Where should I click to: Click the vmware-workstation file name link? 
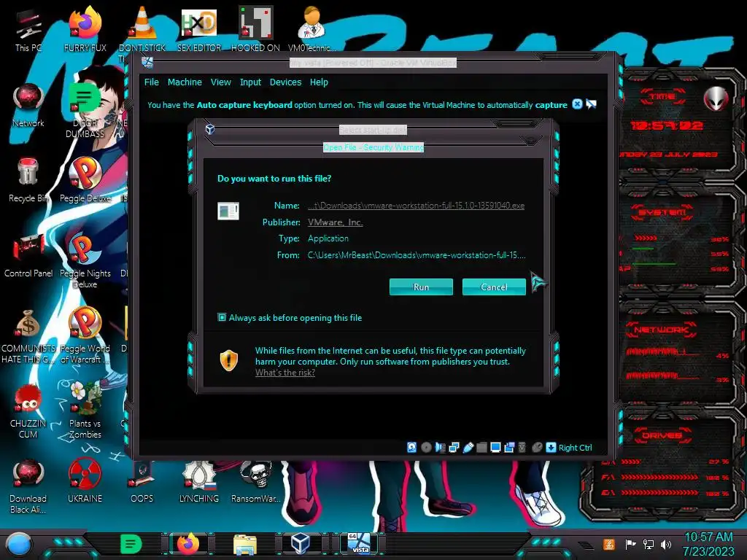[416, 206]
